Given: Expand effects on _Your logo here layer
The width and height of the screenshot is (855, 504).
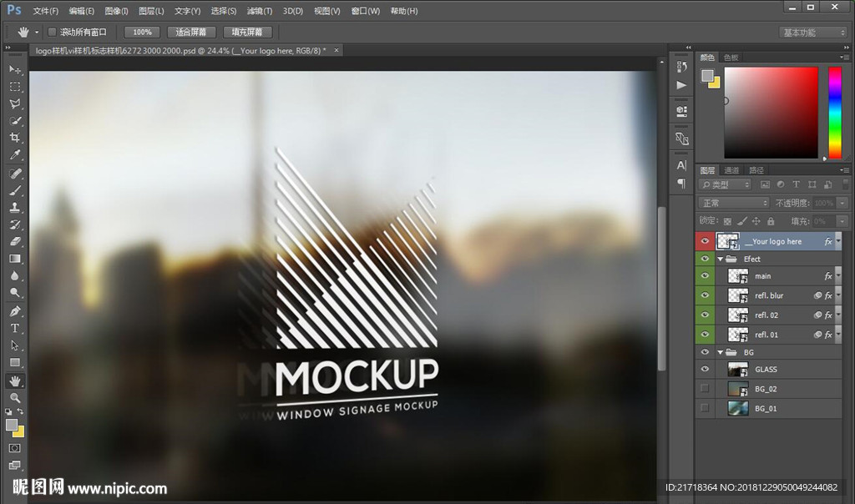Looking at the screenshot, I should (x=838, y=241).
